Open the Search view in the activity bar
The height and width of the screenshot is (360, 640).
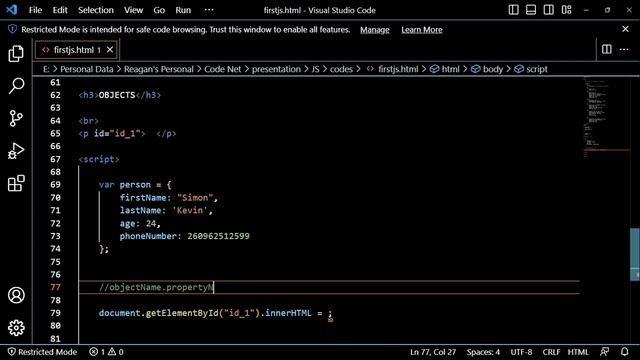point(16,86)
